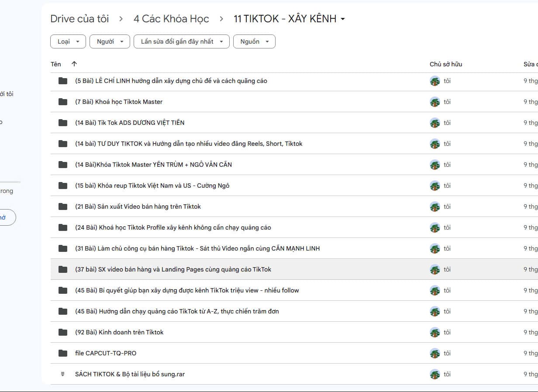The height and width of the screenshot is (392, 538).
Task: Sort by the Tên column header
Action: (x=56, y=64)
